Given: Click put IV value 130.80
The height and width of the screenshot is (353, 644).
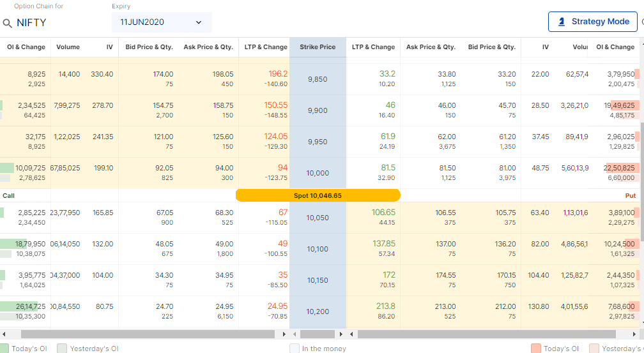Looking at the screenshot, I should pos(539,306).
